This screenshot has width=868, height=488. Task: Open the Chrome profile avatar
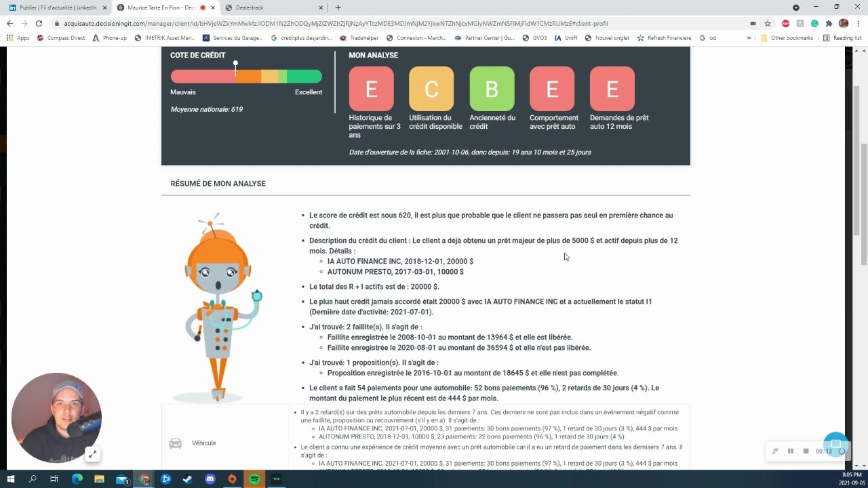pos(844,23)
